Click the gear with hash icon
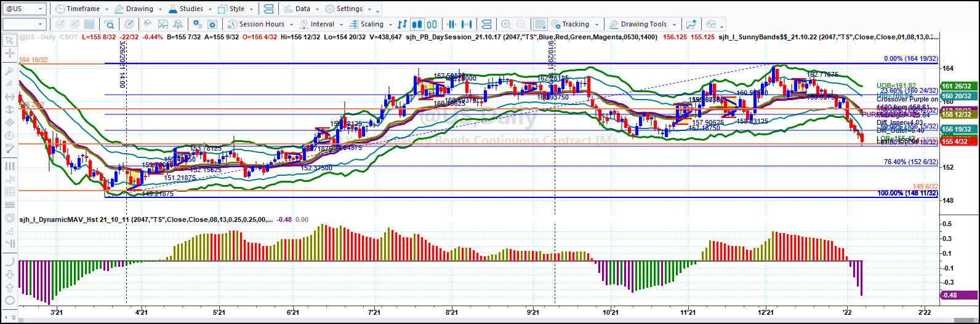The height and width of the screenshot is (324, 980). 198,24
